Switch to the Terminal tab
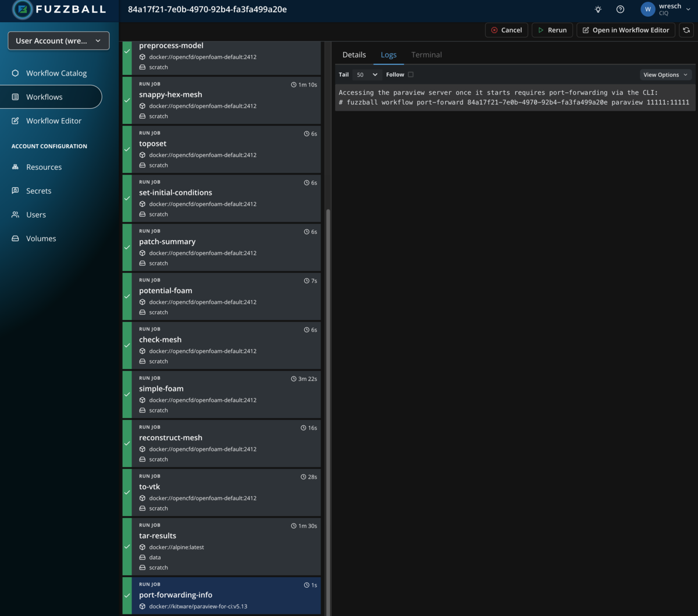The image size is (698, 616). click(426, 55)
